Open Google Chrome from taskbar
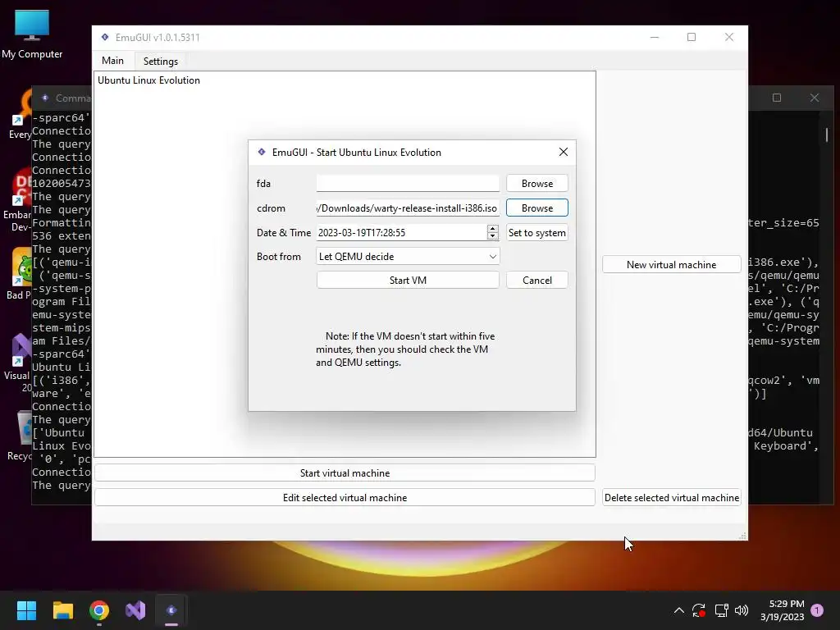The height and width of the screenshot is (630, 840). click(x=99, y=610)
